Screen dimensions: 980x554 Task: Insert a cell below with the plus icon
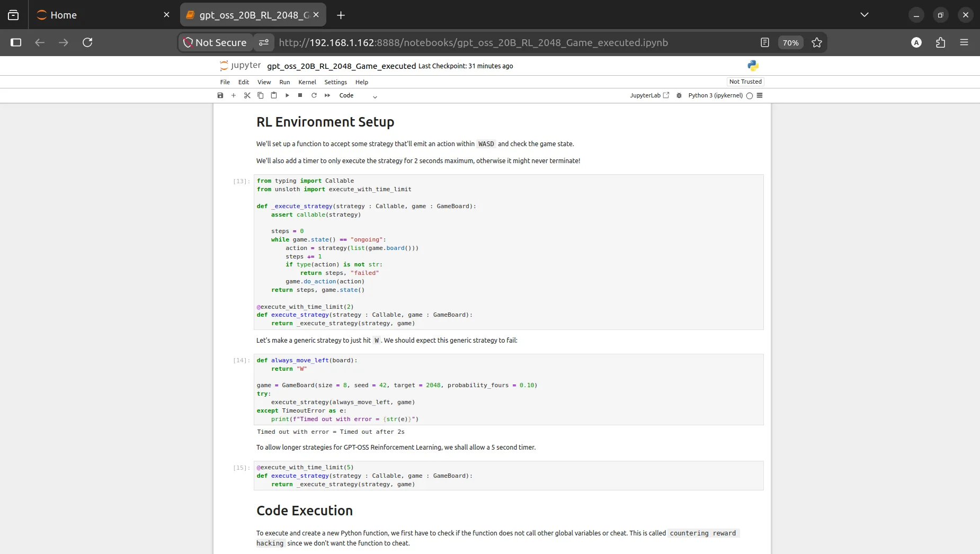[234, 95]
